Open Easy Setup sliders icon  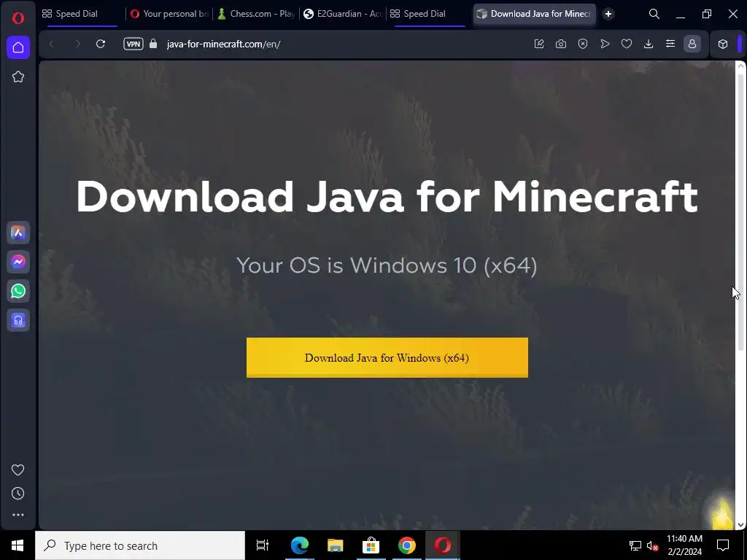tap(670, 44)
